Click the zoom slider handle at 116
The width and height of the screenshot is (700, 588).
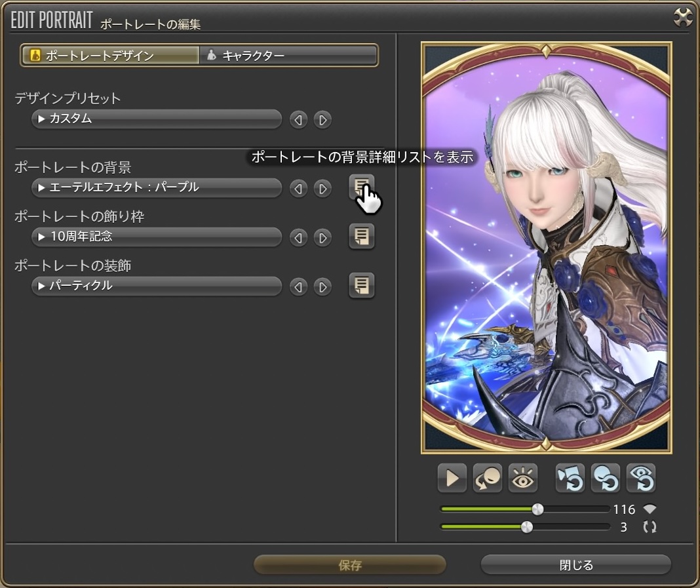coord(537,509)
